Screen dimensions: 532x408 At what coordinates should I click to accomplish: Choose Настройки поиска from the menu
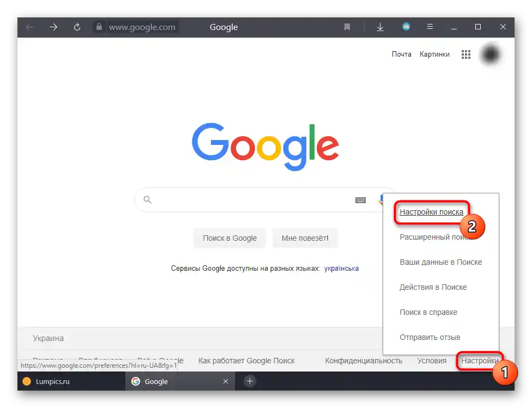(431, 212)
